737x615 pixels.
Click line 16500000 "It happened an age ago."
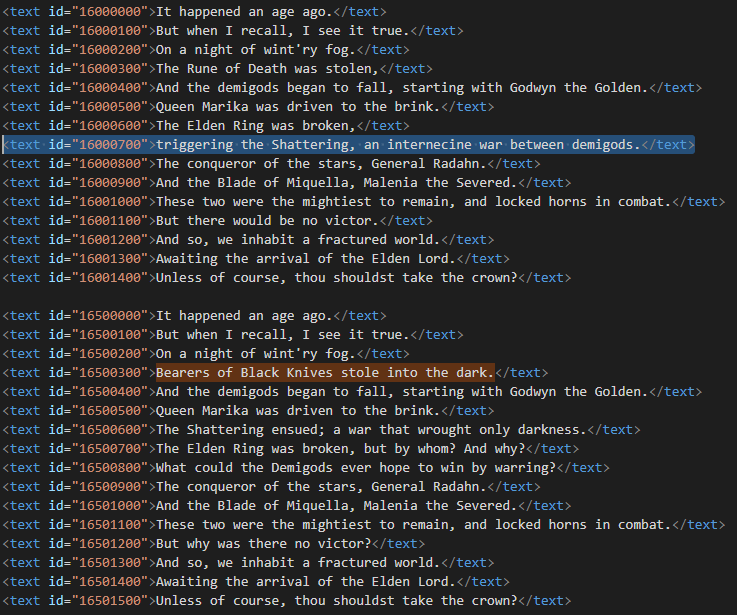point(195,315)
